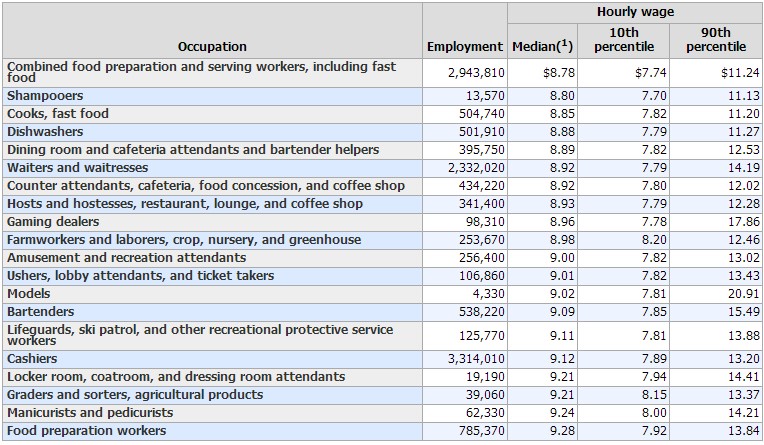
Task: Click the Employment column header
Action: 465,46
